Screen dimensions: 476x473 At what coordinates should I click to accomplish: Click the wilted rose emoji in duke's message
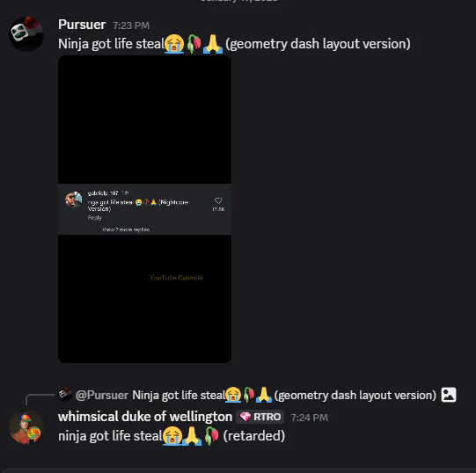point(211,436)
